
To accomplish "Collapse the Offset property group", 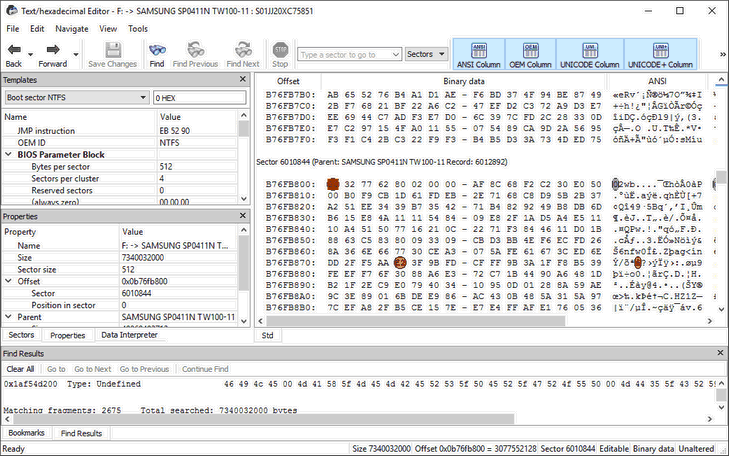I will click(8, 281).
